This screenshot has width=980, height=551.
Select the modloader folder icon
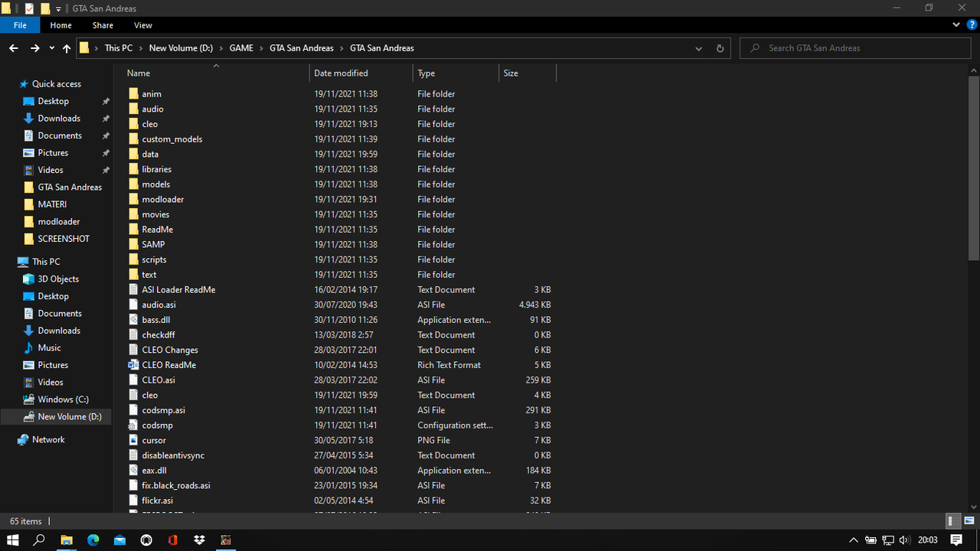point(133,199)
